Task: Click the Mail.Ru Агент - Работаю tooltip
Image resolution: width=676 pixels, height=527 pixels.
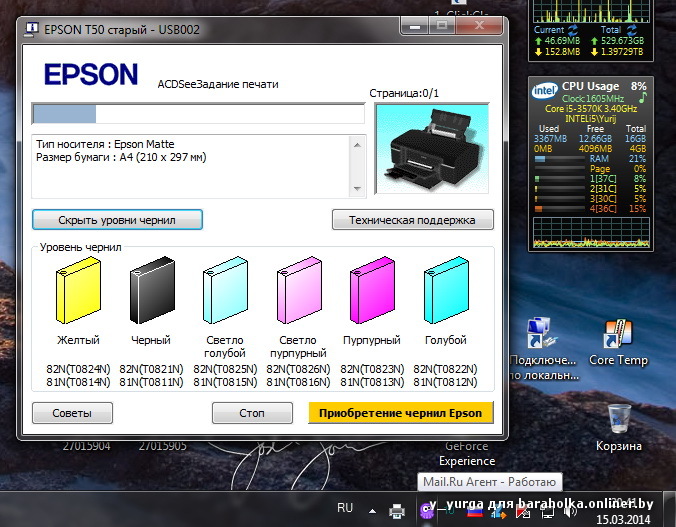Action: point(489,482)
